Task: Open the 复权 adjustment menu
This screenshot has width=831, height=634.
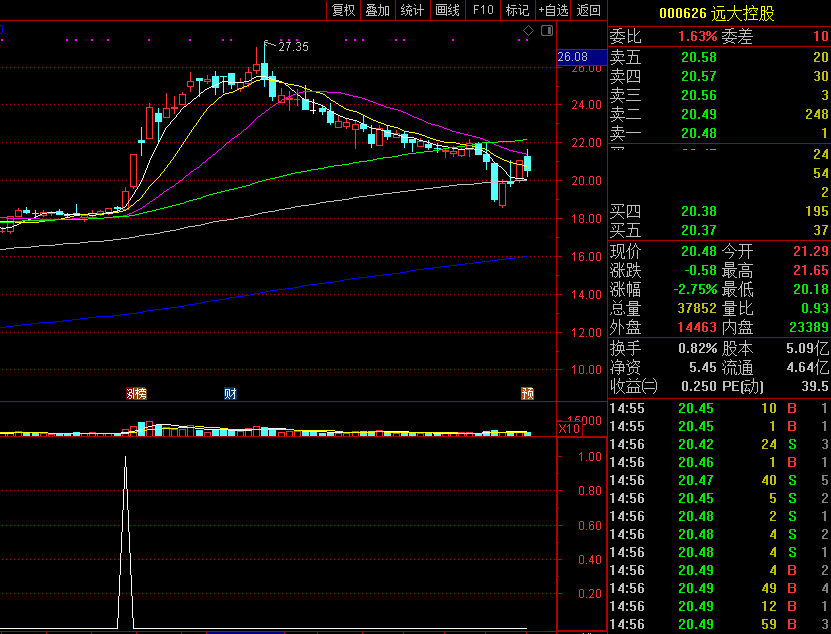Action: click(x=343, y=10)
